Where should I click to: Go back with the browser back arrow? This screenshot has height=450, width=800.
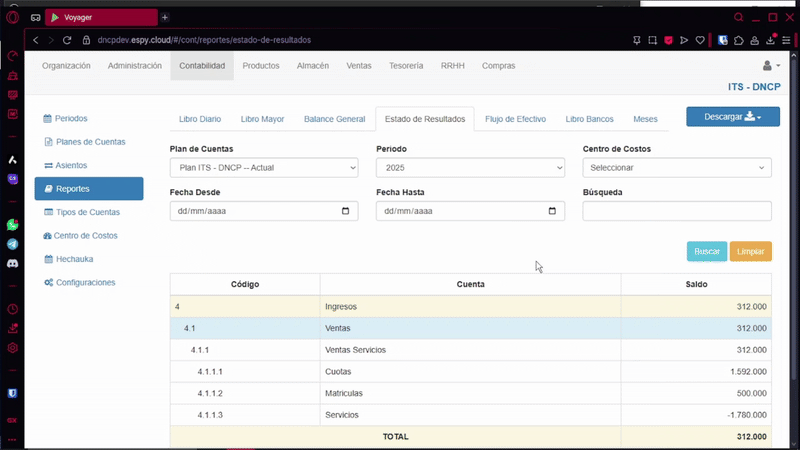[x=36, y=40]
